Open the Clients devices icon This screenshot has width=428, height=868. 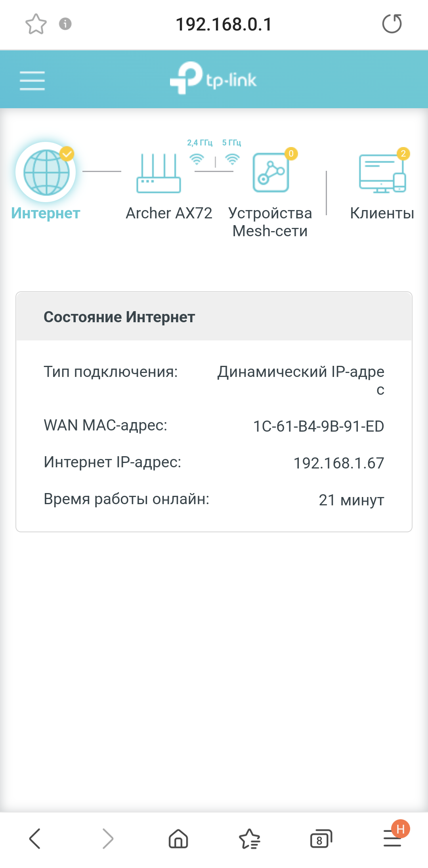pyautogui.click(x=382, y=174)
